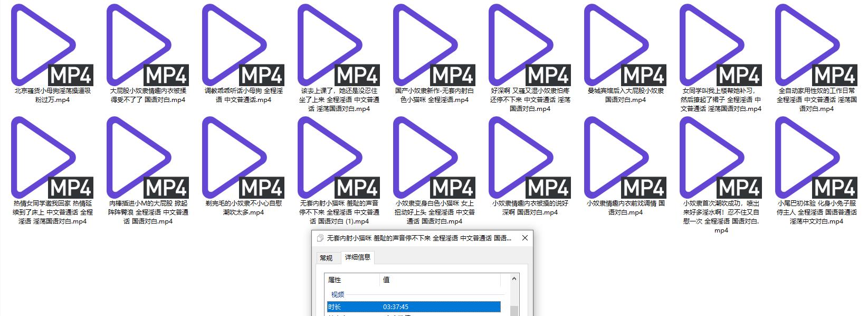Click the file name starting 全自动家用

tap(816, 99)
